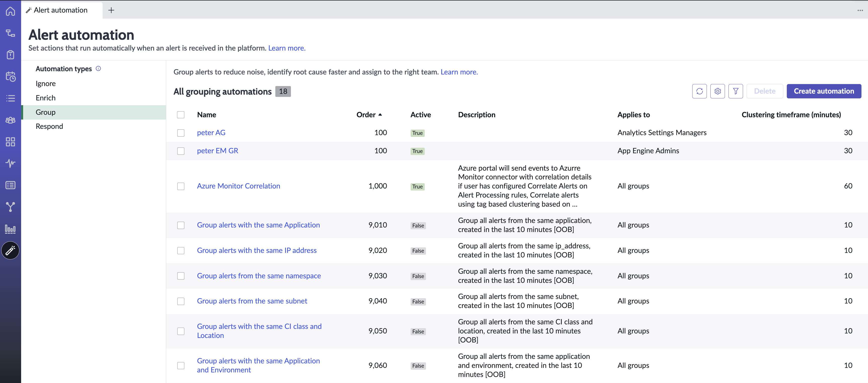The height and width of the screenshot is (383, 868).
Task: Open a new tab with plus icon
Action: pyautogui.click(x=111, y=11)
